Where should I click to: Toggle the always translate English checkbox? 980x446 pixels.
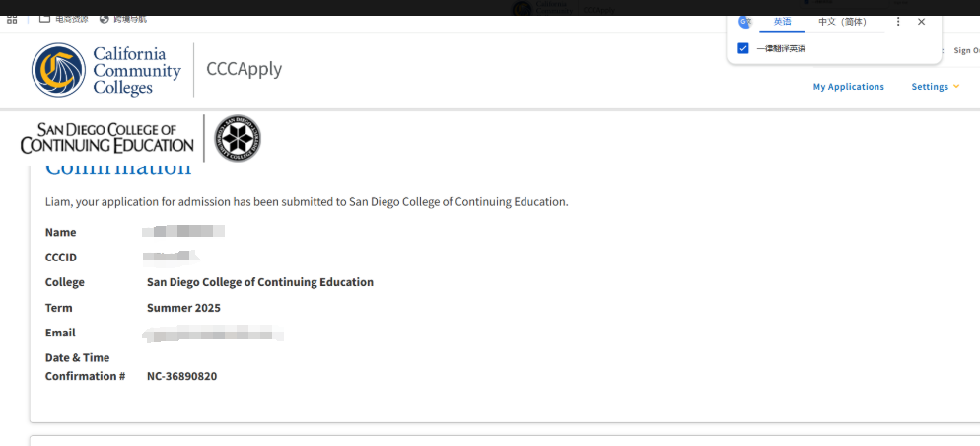pyautogui.click(x=743, y=48)
